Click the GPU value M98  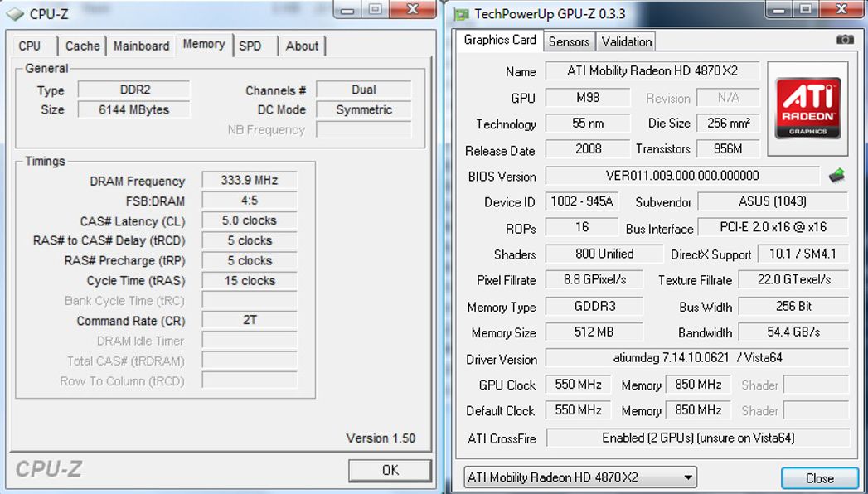click(588, 97)
